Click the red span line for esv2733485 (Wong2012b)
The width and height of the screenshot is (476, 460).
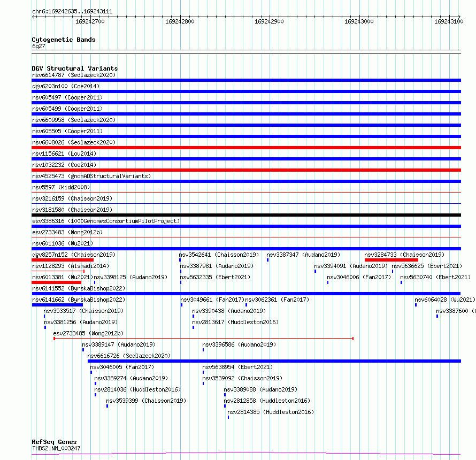203,338
